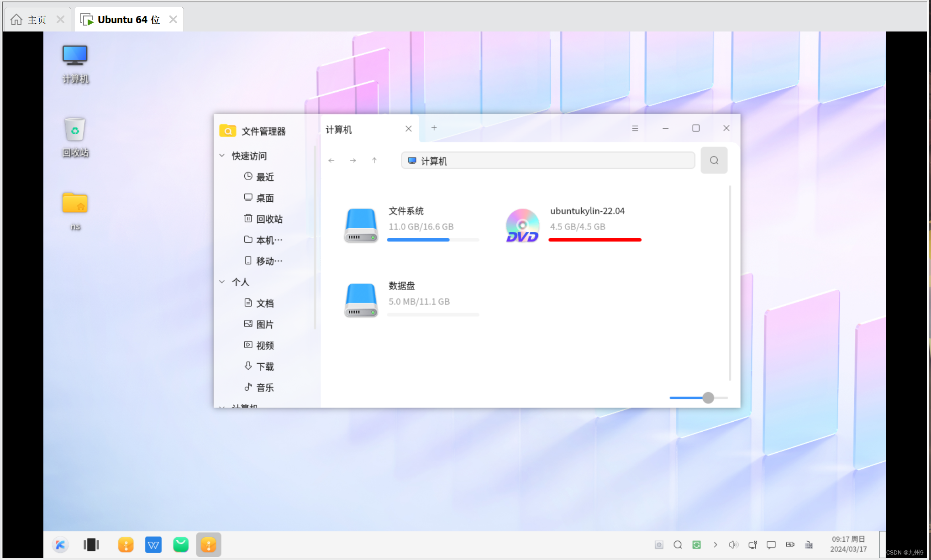
Task: Open the volume control in tray
Action: click(x=733, y=544)
